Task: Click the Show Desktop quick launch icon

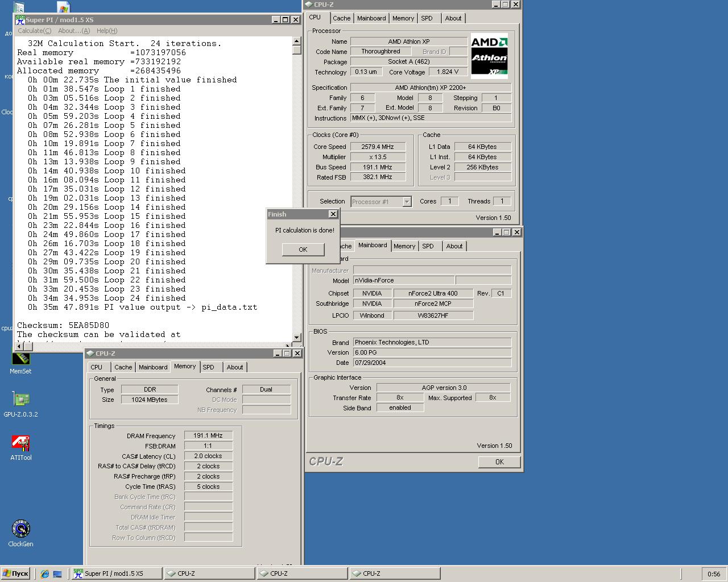Action: coord(57,574)
